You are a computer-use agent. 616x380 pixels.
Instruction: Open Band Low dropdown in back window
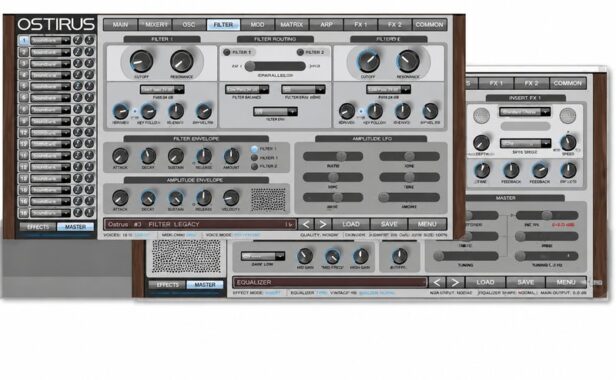click(263, 256)
